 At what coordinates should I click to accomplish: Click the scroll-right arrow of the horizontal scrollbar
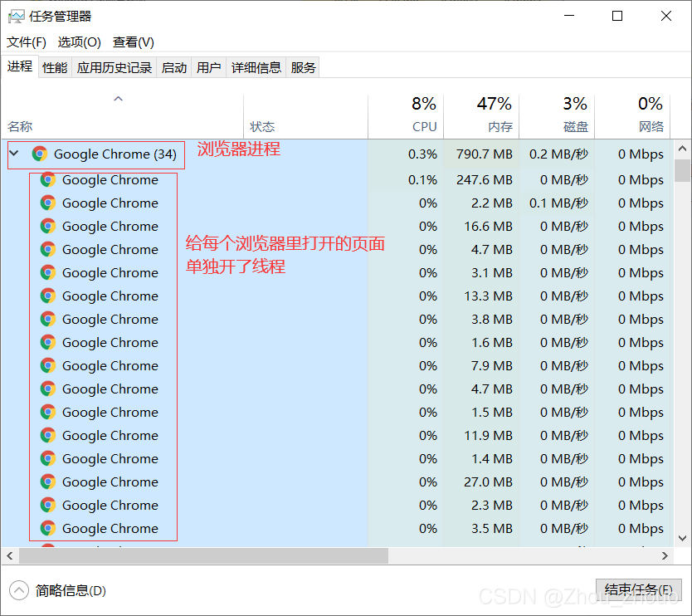[x=665, y=555]
